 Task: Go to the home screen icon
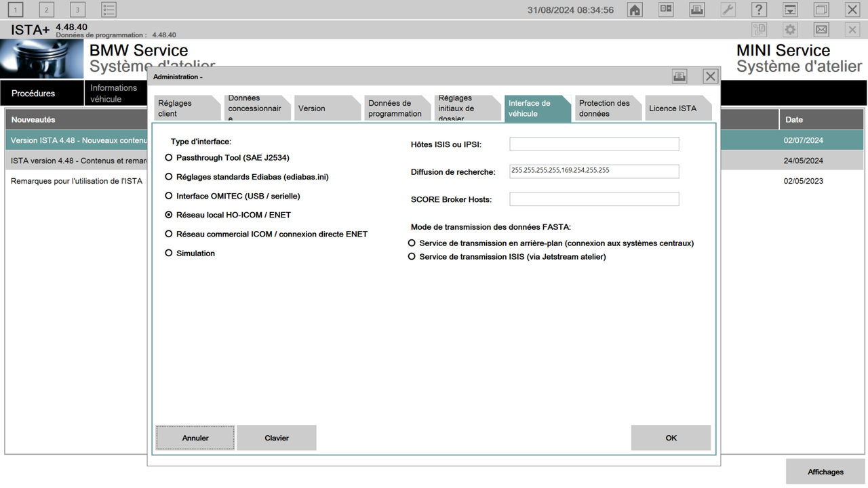coord(635,9)
